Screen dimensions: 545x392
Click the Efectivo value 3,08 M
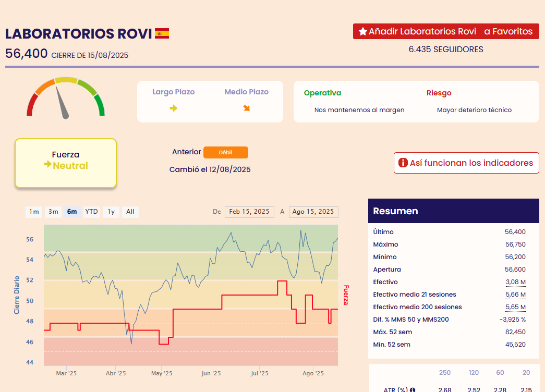click(x=516, y=282)
